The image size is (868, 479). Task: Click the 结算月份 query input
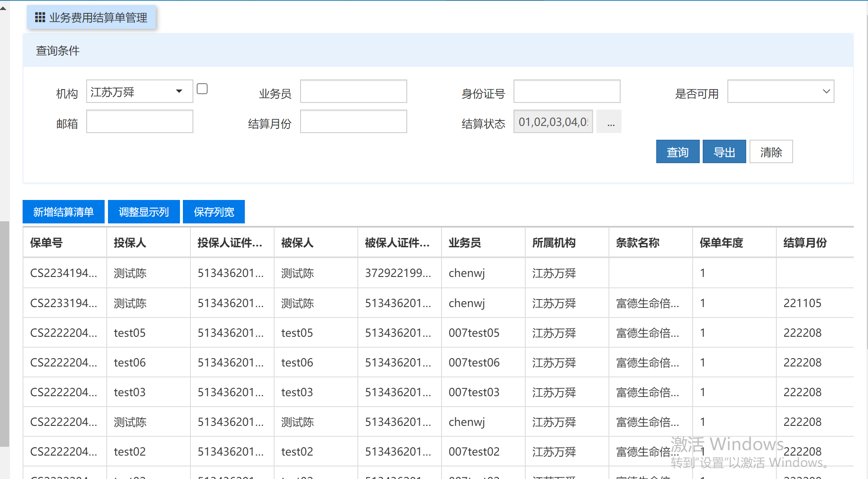pos(353,122)
